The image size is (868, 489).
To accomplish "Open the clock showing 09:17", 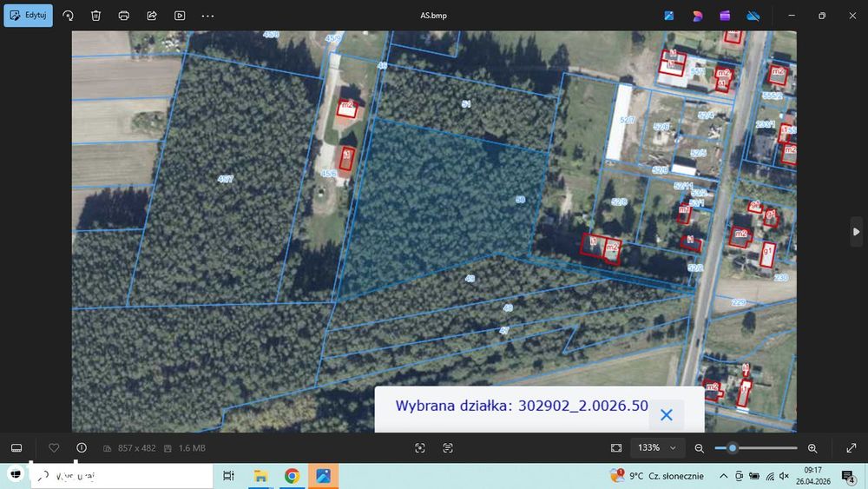I will pyautogui.click(x=812, y=476).
